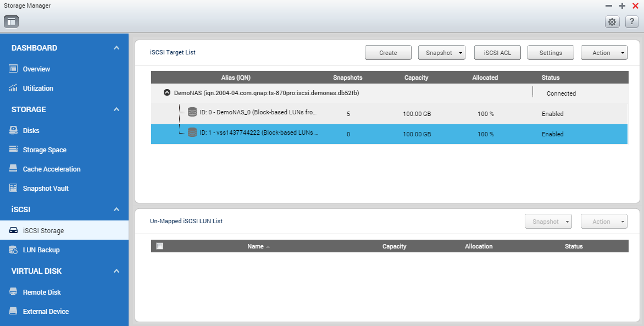Screen dimensions: 644x326
Task: Open the LUN Backup page
Action: tap(41, 250)
